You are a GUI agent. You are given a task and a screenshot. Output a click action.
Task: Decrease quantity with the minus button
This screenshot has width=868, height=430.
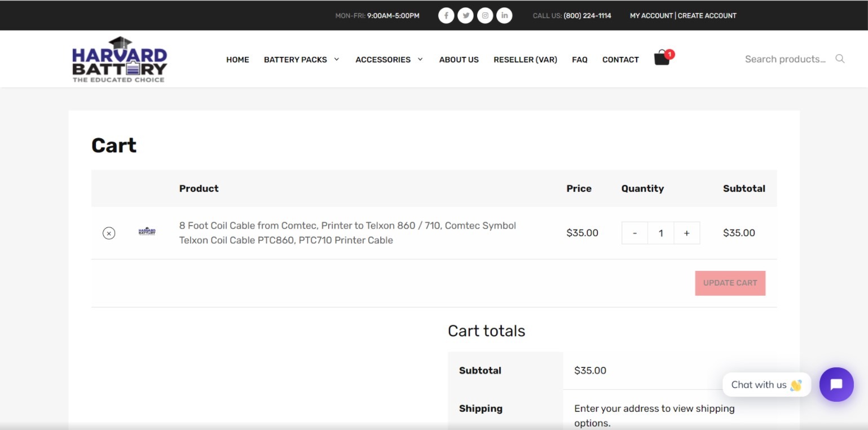coord(635,233)
